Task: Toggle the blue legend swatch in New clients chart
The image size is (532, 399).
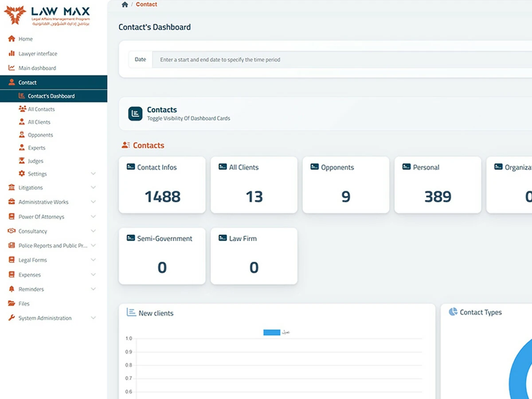Action: 272,332
